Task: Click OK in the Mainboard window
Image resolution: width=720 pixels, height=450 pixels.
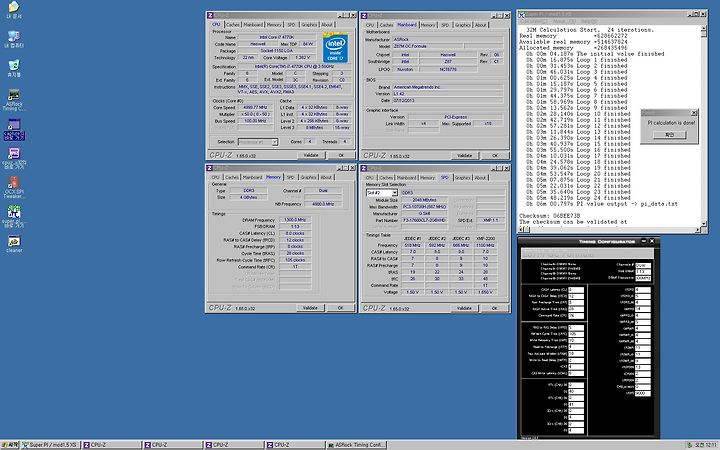Action: (495, 156)
